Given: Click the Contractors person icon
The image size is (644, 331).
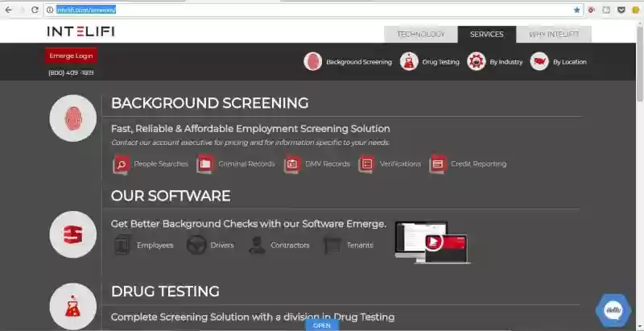Looking at the screenshot, I should click(x=257, y=245).
